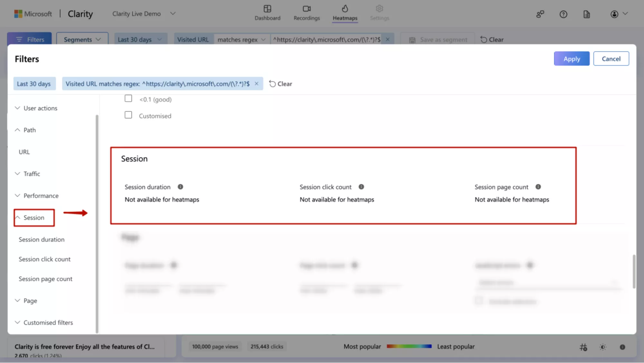
Task: Click the Session page count info icon
Action: [x=538, y=187]
